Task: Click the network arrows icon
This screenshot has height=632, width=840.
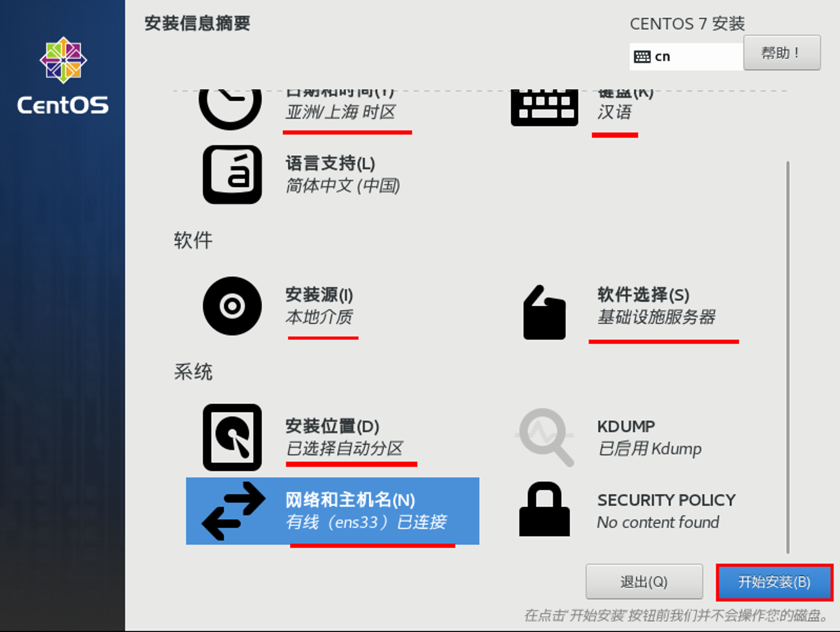Action: [x=234, y=511]
